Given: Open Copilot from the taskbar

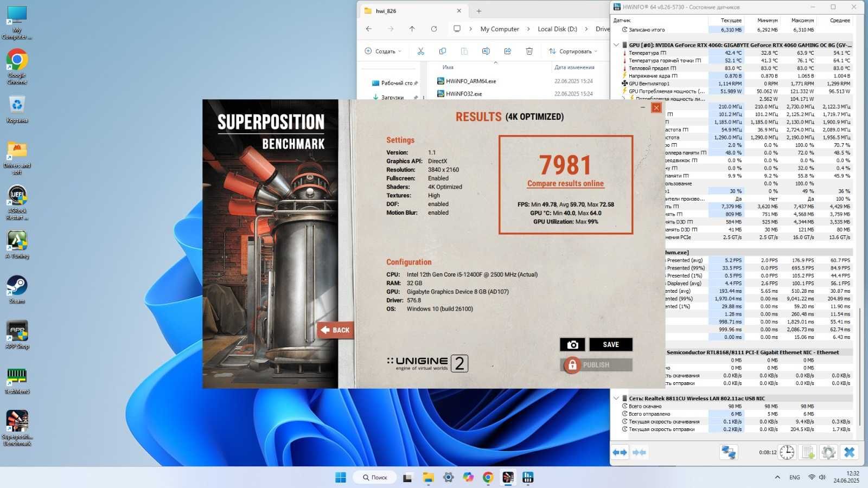Looking at the screenshot, I should pyautogui.click(x=468, y=477).
